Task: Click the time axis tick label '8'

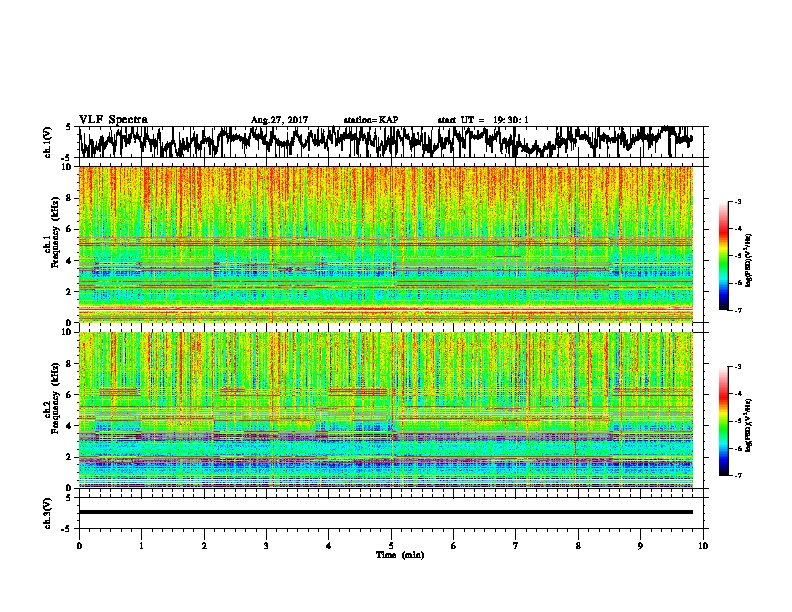Action: [x=578, y=545]
